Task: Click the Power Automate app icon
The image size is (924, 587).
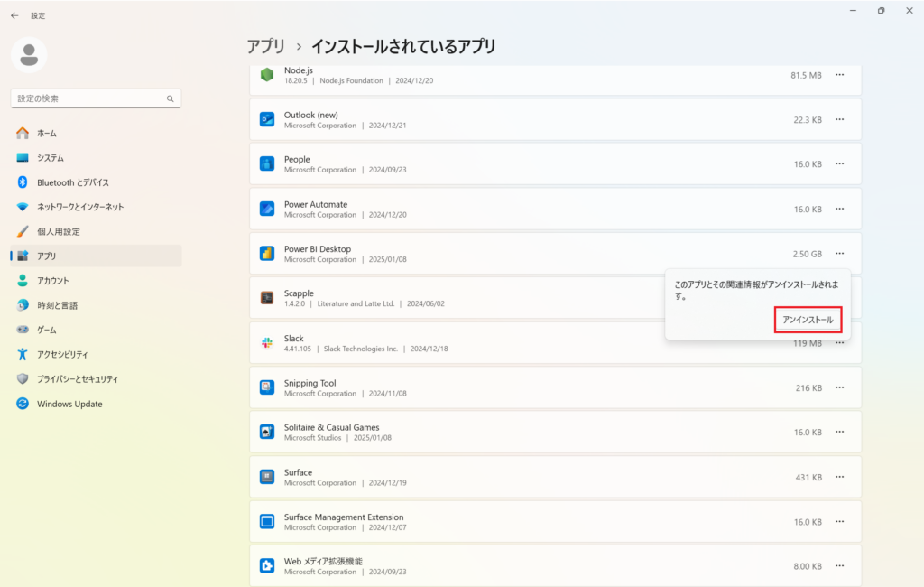Action: [267, 209]
